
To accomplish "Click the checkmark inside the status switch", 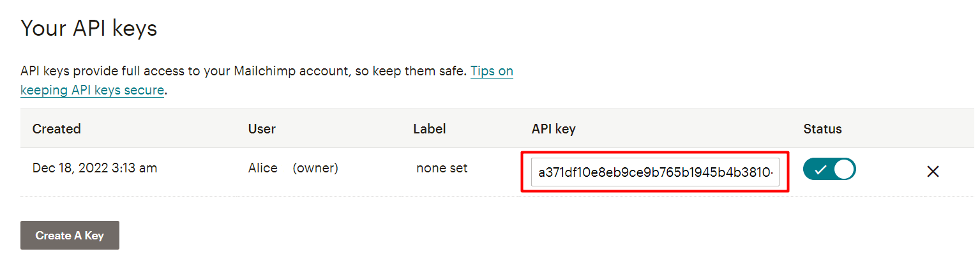I will tap(820, 169).
